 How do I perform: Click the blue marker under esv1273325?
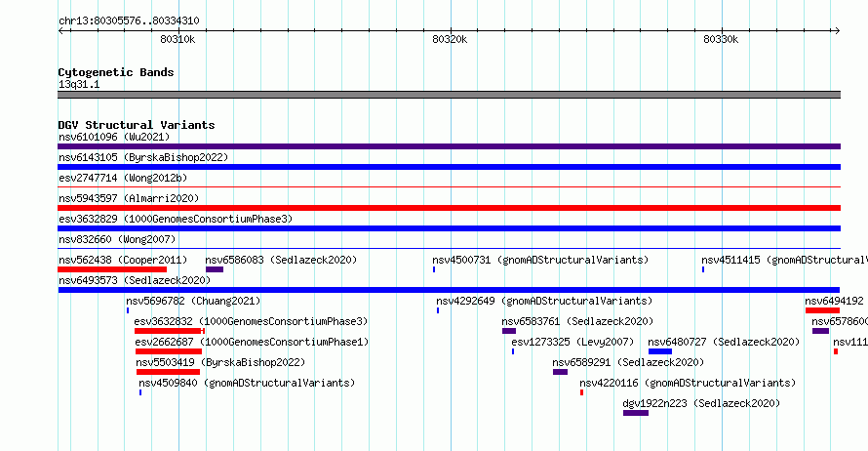click(x=513, y=351)
